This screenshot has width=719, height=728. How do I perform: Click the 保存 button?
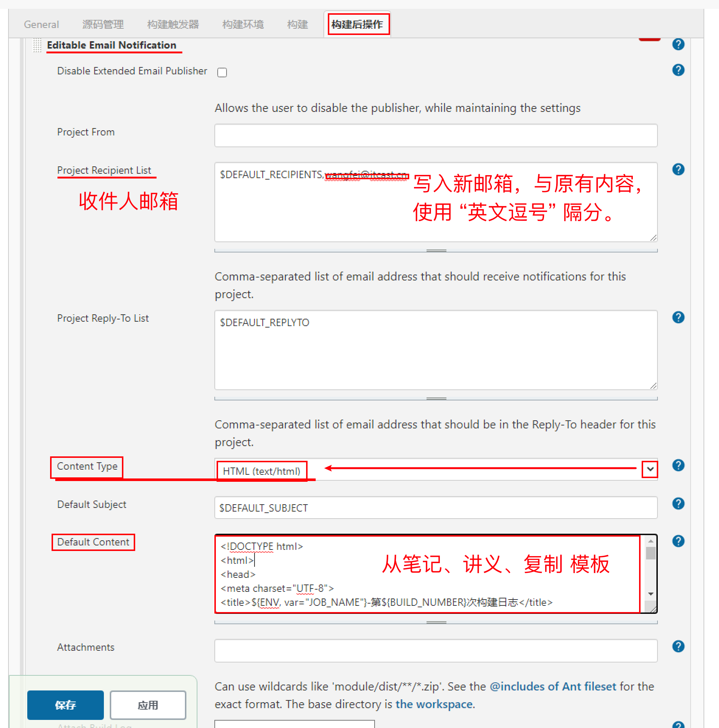[65, 705]
